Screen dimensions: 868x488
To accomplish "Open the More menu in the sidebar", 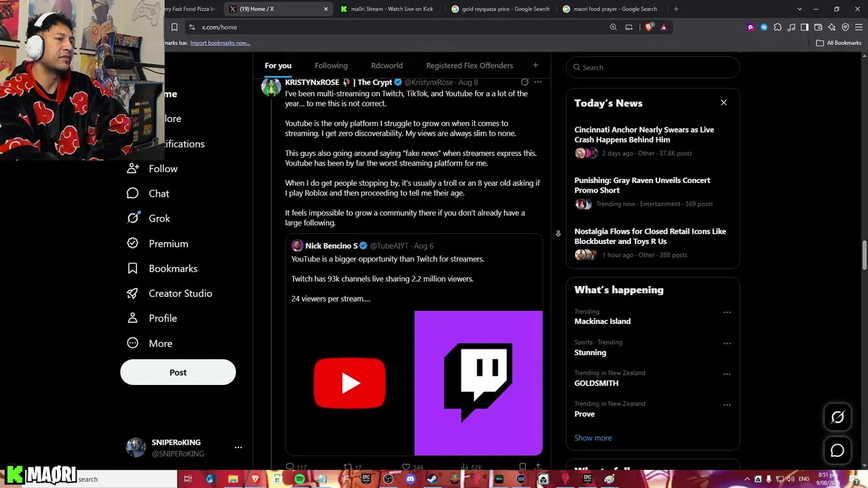I will tap(150, 344).
